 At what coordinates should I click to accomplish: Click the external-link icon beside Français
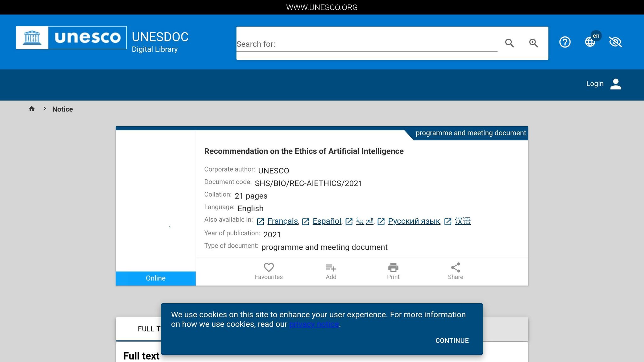(x=260, y=221)
